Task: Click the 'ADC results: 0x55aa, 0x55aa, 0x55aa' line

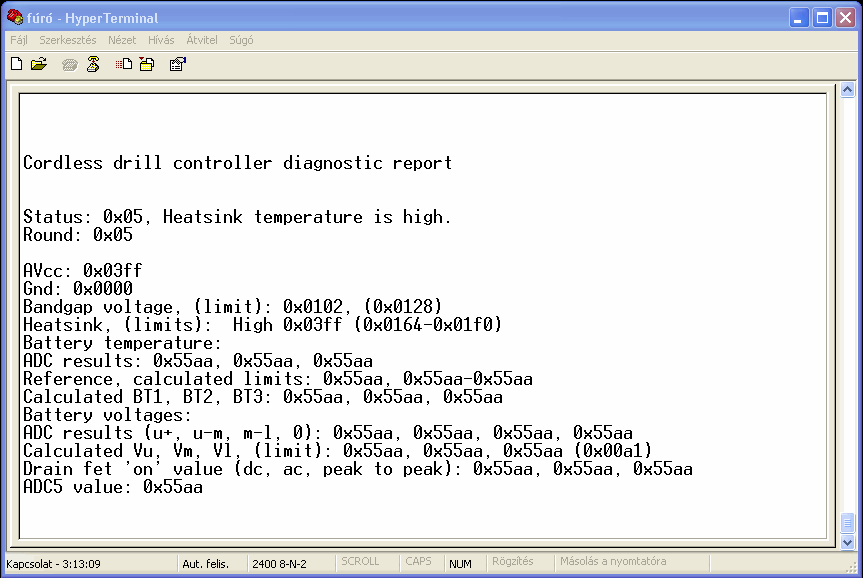Action: 198,361
